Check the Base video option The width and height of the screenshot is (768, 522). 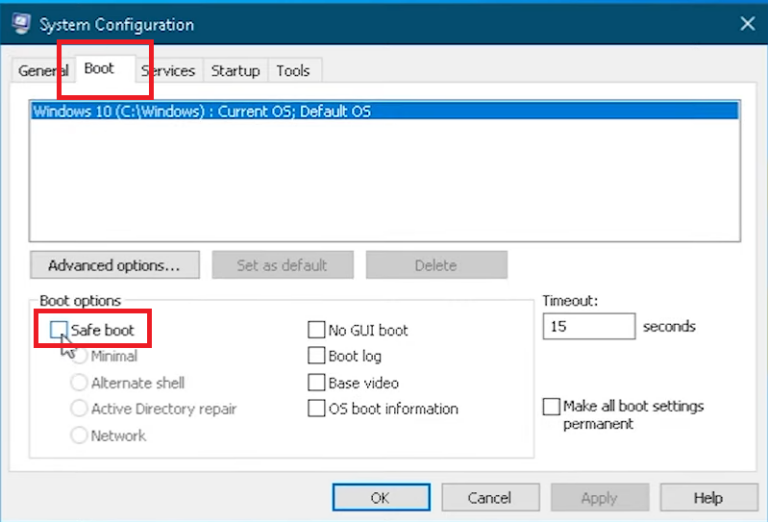click(x=316, y=382)
